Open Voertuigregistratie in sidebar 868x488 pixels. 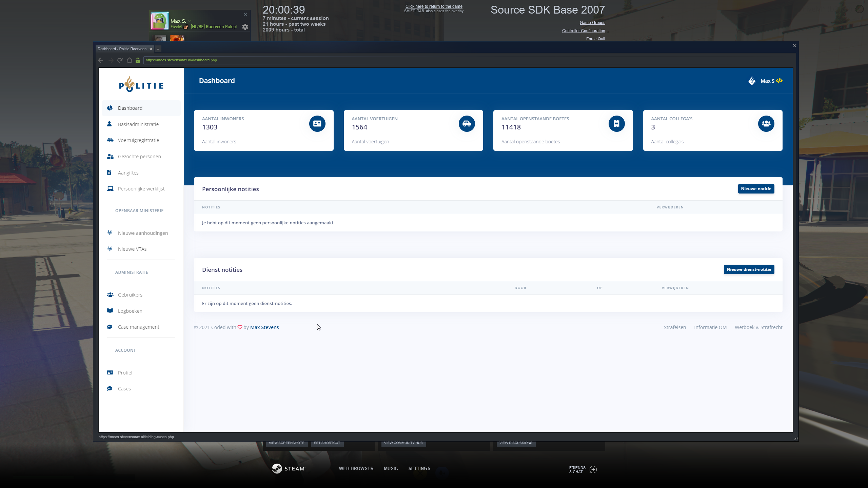tap(138, 140)
